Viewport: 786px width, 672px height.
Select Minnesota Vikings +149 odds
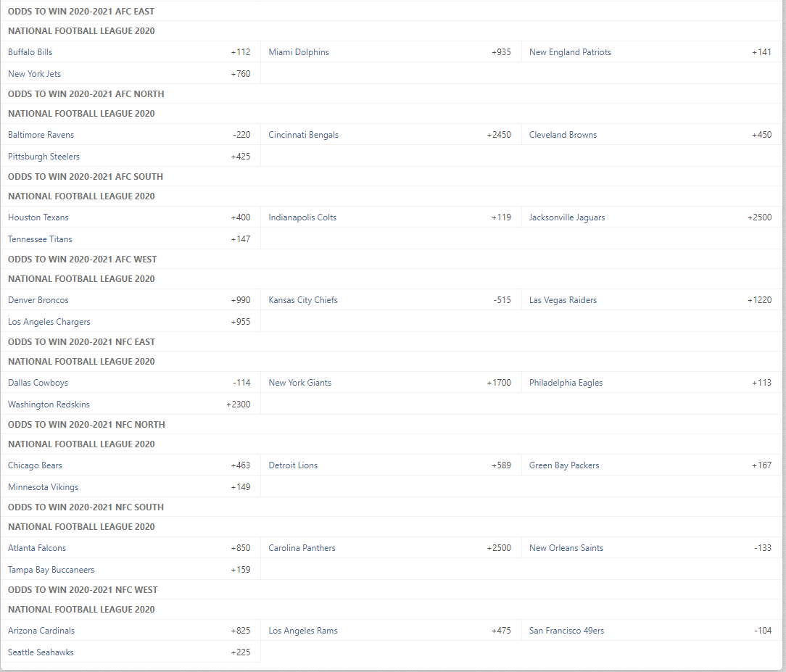pyautogui.click(x=131, y=487)
